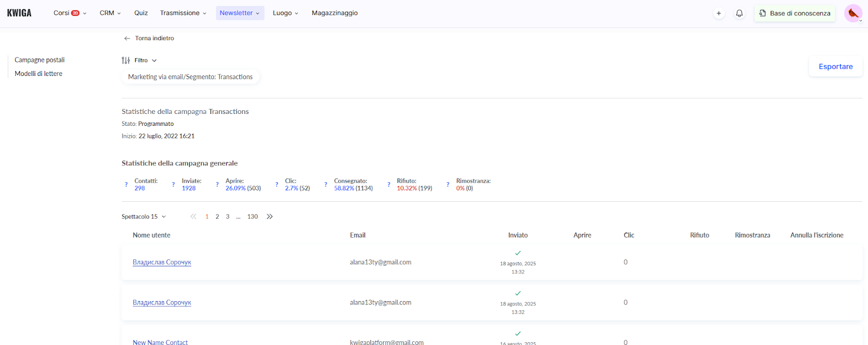
Task: Click the help icon beside Consegnato
Action: pos(325,184)
